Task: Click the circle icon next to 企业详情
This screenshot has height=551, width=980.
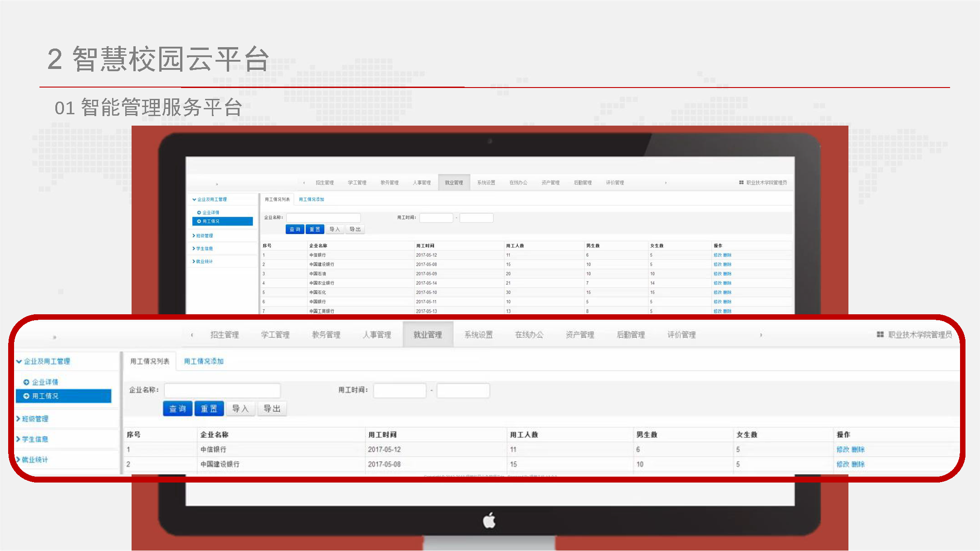Action: coord(26,382)
